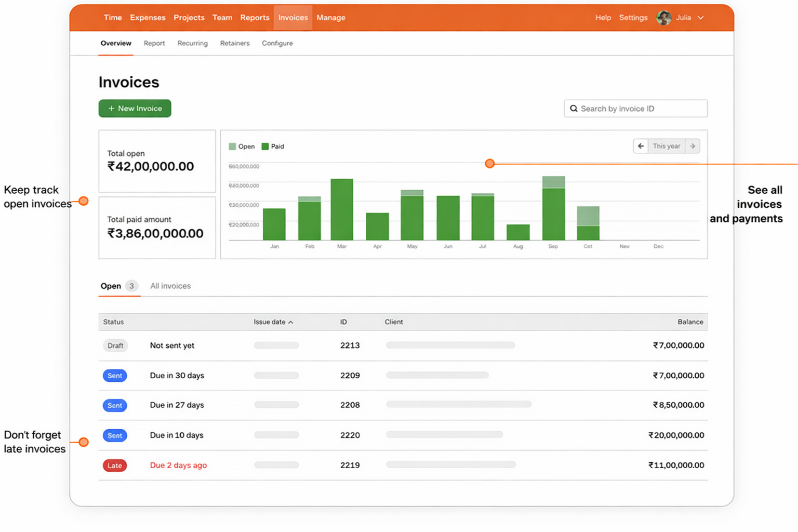Viewport: 798px width, 532px height.
Task: Click the Draft status badge for invoice 2213
Action: [x=115, y=345]
